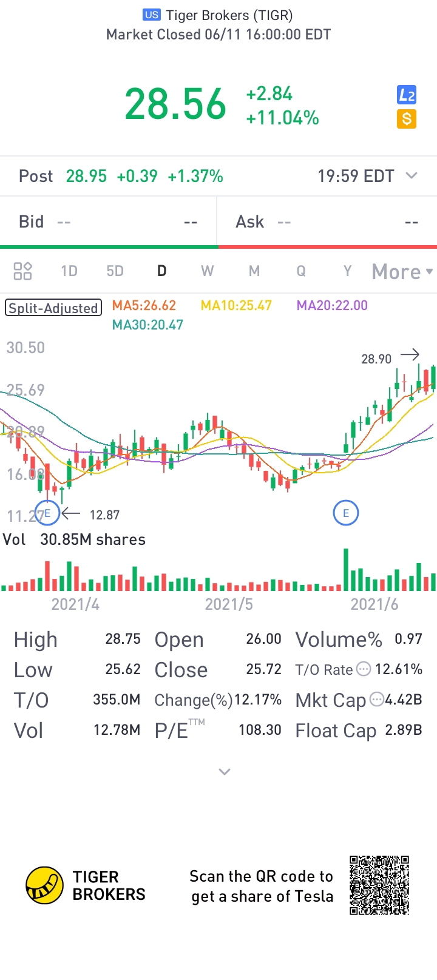Tap the 28.90 chart high label
This screenshot has height=980, width=437.
[x=376, y=359]
